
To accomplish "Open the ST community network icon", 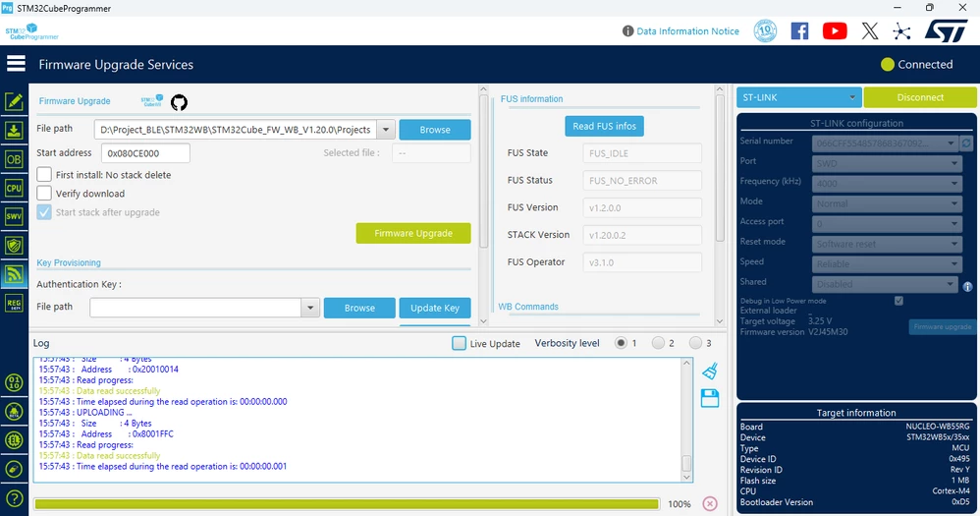I will (901, 31).
